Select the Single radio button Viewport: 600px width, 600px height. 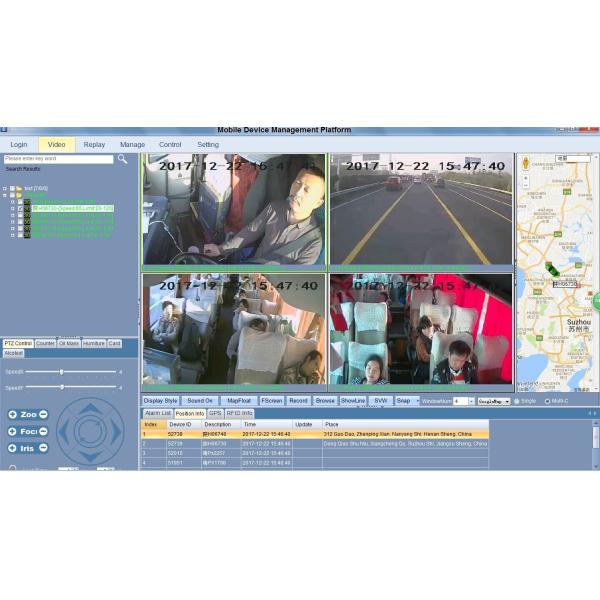click(x=517, y=401)
